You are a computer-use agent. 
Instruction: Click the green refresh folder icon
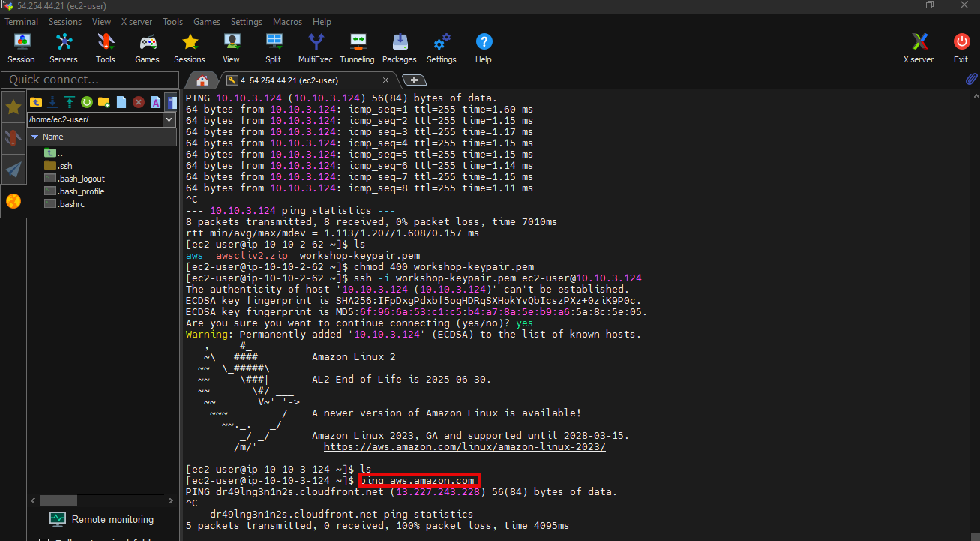pos(87,102)
